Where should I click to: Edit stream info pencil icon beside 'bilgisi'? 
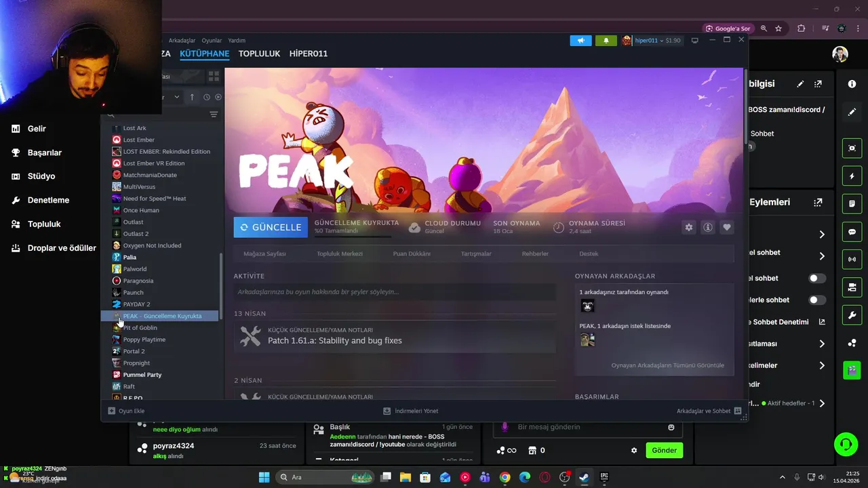click(800, 84)
